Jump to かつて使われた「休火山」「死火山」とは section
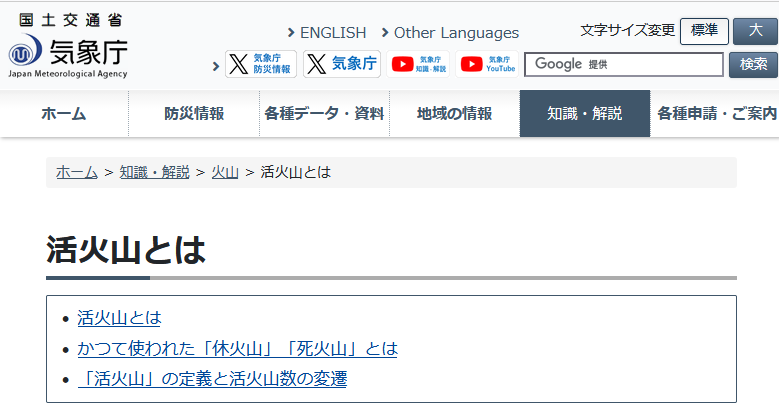The image size is (779, 409). (x=237, y=348)
